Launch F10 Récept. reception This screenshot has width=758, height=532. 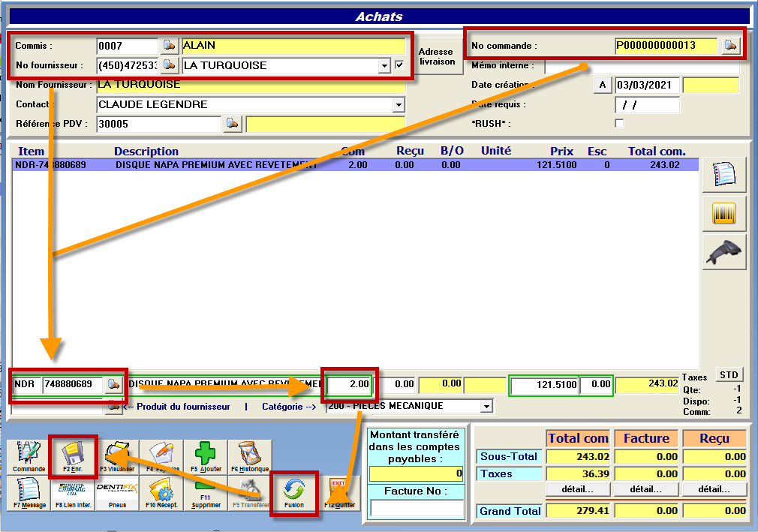pos(161,493)
